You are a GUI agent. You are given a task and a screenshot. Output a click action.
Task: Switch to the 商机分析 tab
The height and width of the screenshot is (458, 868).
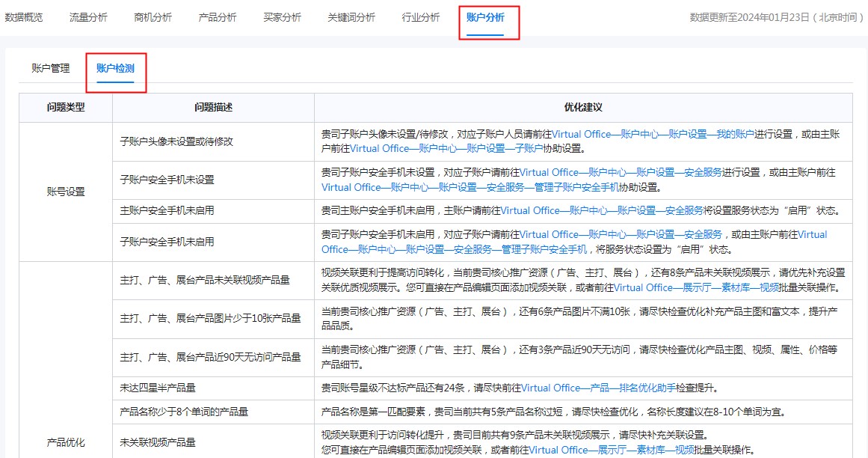(x=153, y=15)
